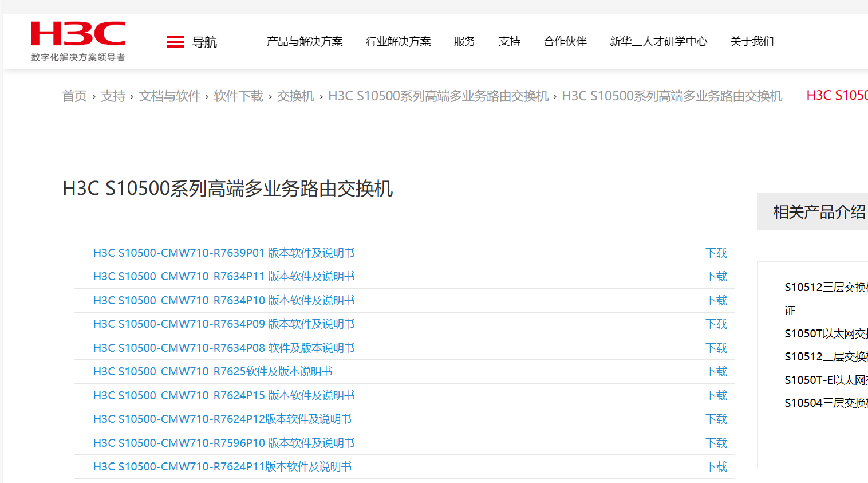
Task: Click 下载 for R7624P12
Action: coord(716,419)
